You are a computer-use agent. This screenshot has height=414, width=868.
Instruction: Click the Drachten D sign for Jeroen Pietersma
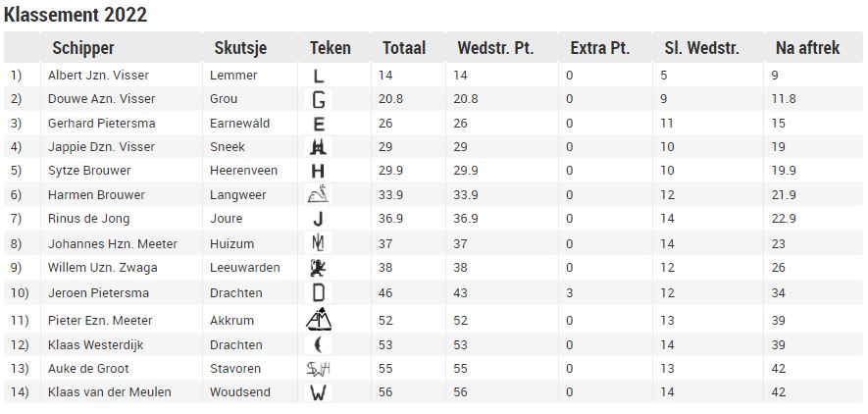(x=319, y=292)
